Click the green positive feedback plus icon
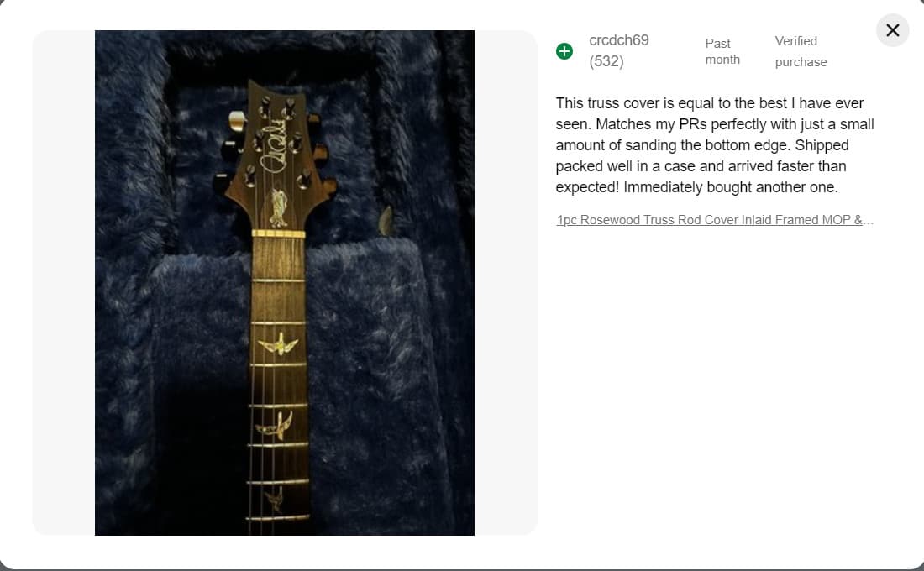 564,51
